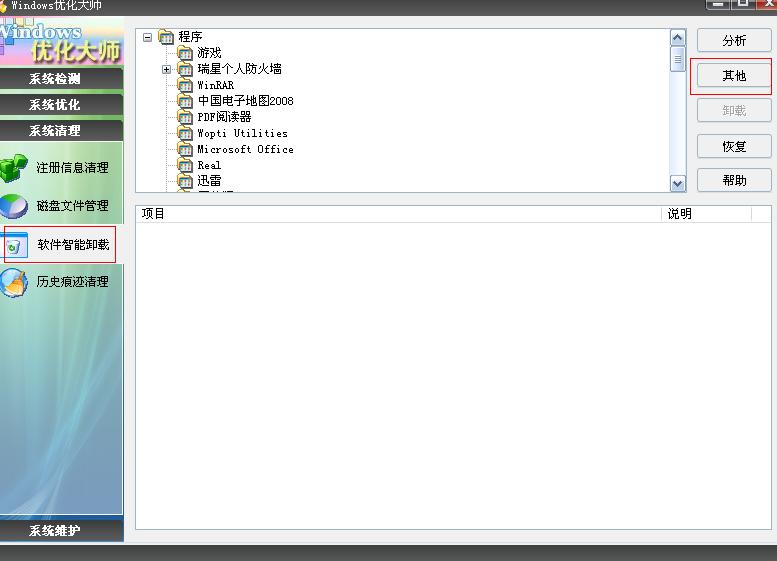Select Real in program tree
777x561 pixels.
pos(209,165)
